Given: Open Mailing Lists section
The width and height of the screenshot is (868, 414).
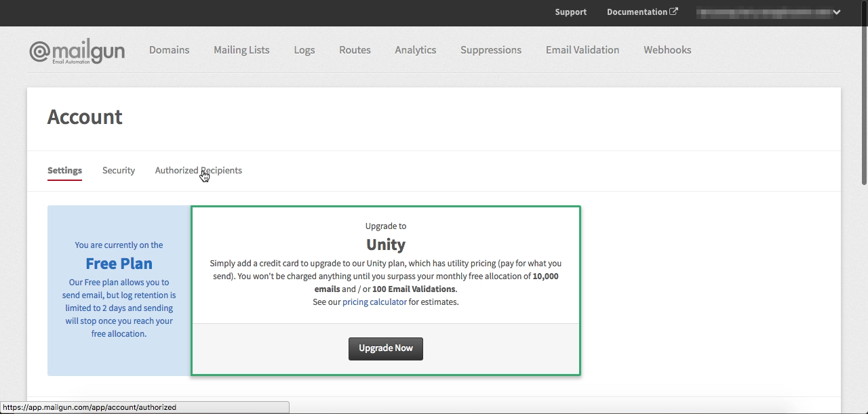Looking at the screenshot, I should coord(241,50).
